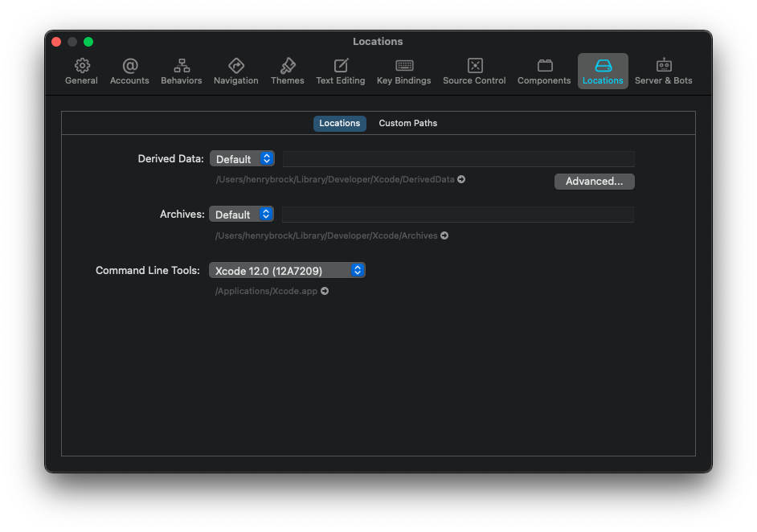Image resolution: width=757 pixels, height=532 pixels.
Task: Click the Server & Bots icon
Action: [663, 71]
